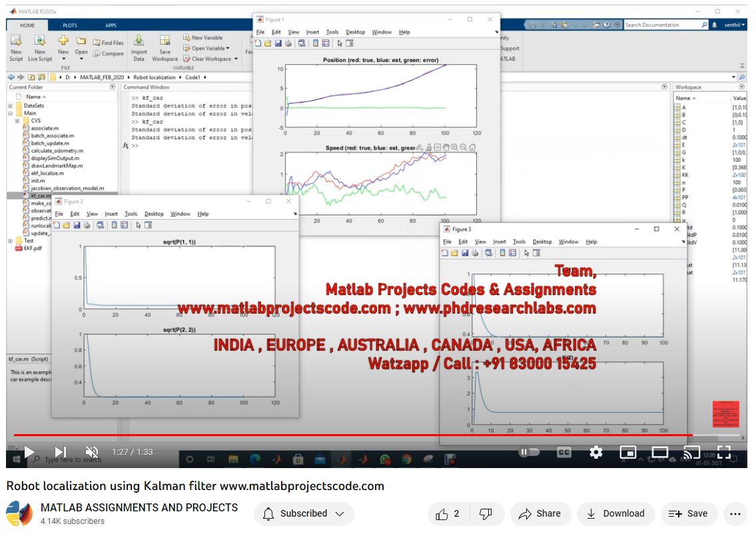Click the red video progress bar
Screen dimensions: 756x536
(333, 435)
